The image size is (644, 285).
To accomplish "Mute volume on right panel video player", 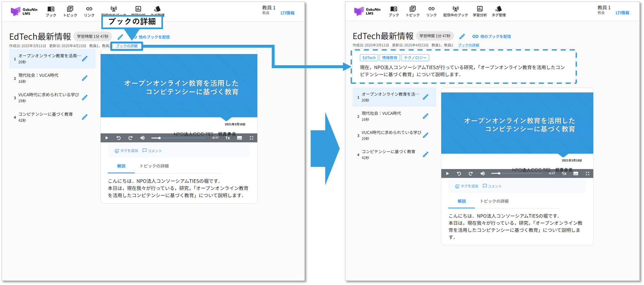I will click(483, 173).
